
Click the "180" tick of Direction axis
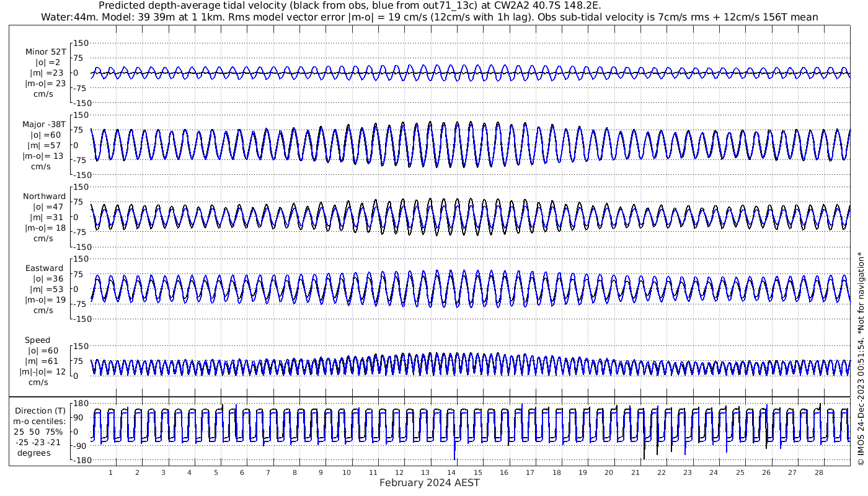(x=81, y=403)
